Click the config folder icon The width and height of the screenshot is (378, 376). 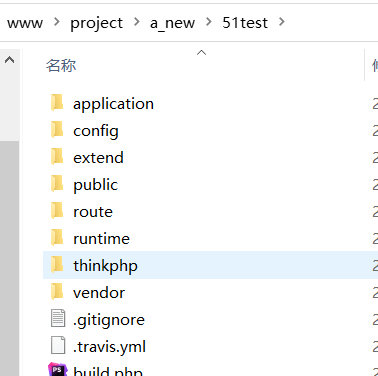click(57, 129)
